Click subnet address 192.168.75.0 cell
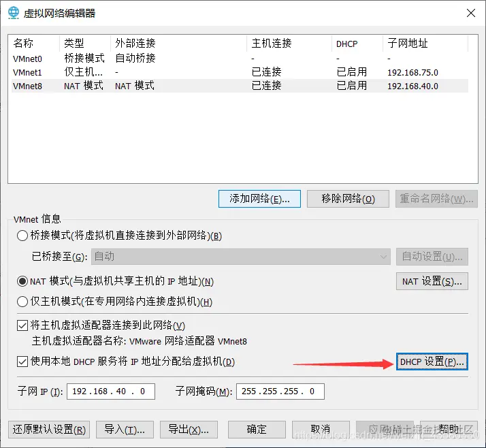The height and width of the screenshot is (448, 486). point(413,73)
